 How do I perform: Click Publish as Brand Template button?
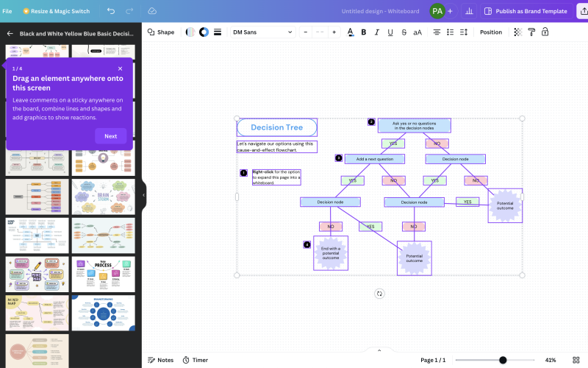pos(525,11)
